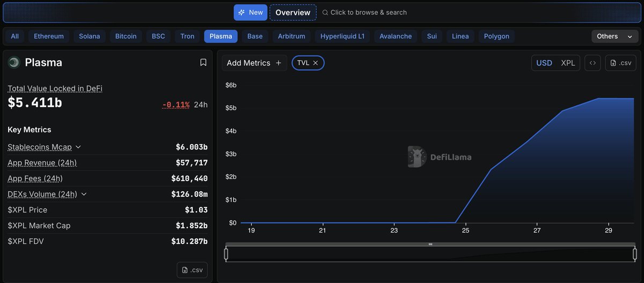Image resolution: width=644 pixels, height=283 pixels.
Task: Click the New sparkle button
Action: [x=251, y=12]
